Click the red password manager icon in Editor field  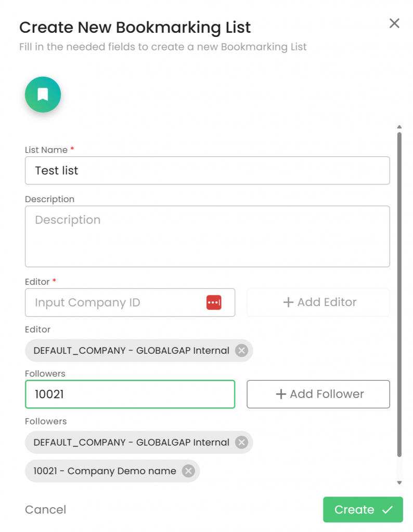point(214,302)
